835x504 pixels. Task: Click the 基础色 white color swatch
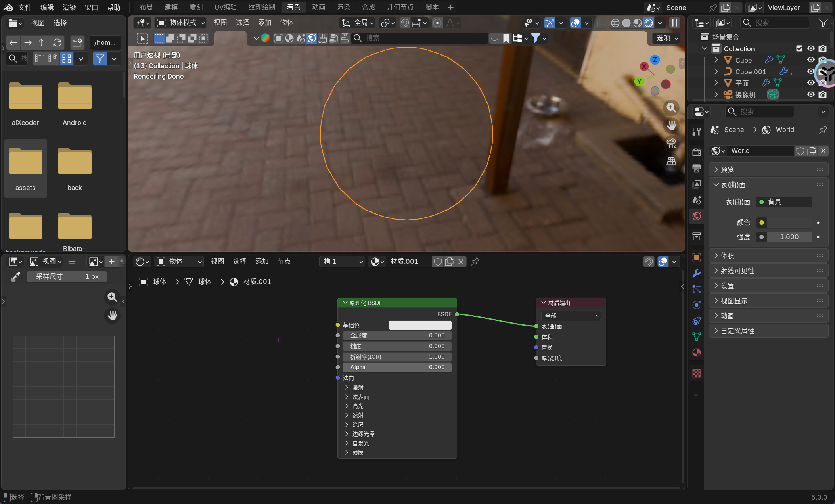(420, 325)
